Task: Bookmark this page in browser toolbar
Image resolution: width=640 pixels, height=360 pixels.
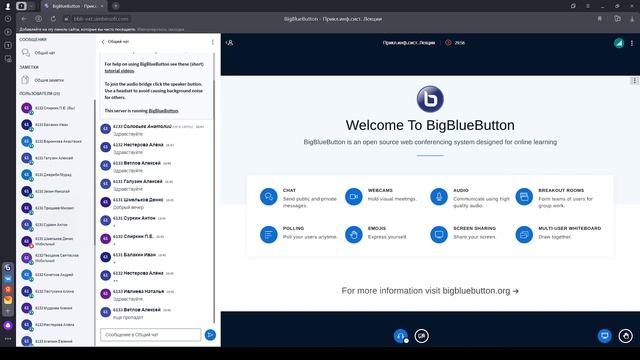Action: pos(599,19)
